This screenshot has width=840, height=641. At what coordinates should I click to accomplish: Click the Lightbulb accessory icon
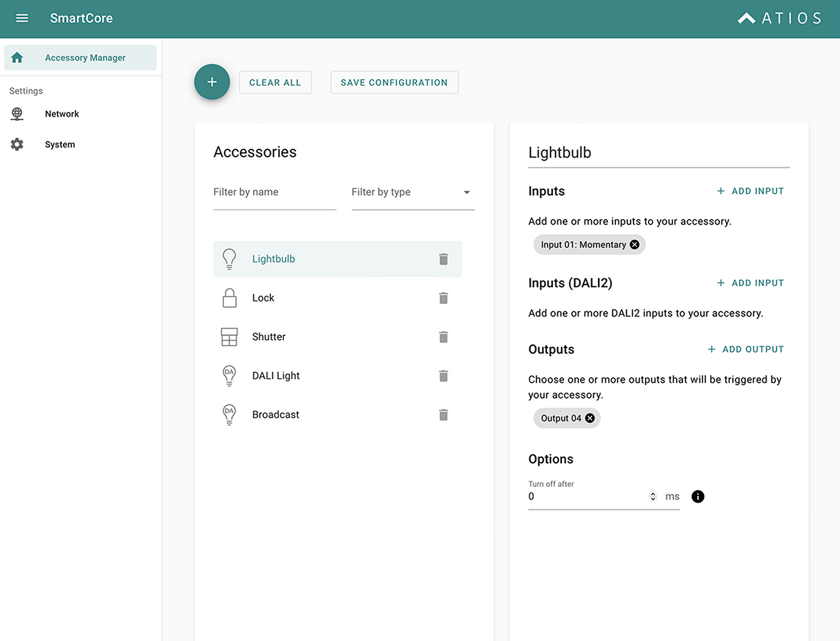(x=229, y=259)
